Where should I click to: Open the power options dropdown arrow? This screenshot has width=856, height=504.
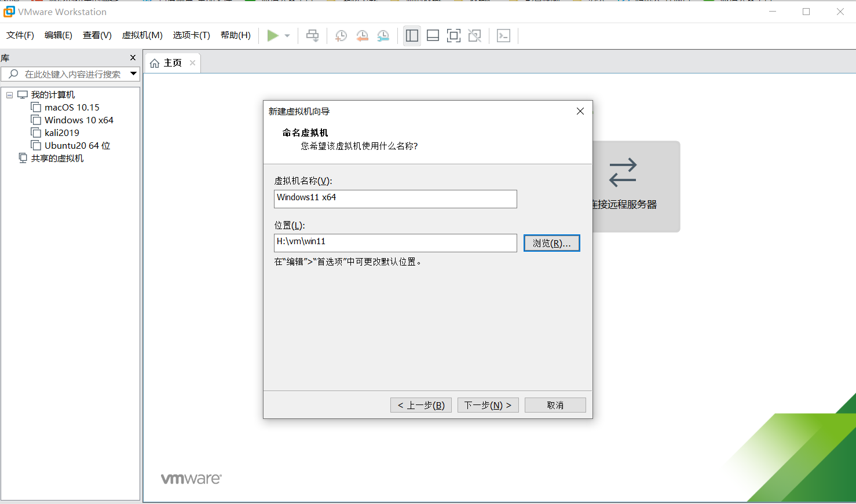tap(287, 36)
